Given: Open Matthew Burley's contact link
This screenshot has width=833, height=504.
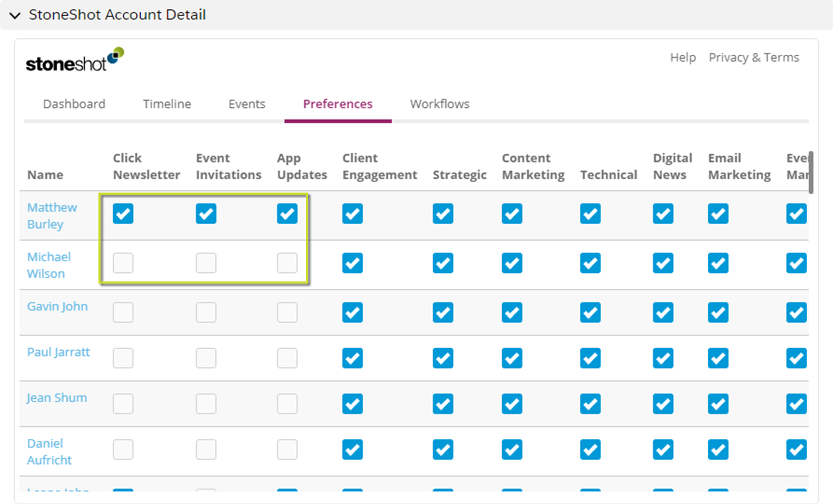Looking at the screenshot, I should pos(52,216).
